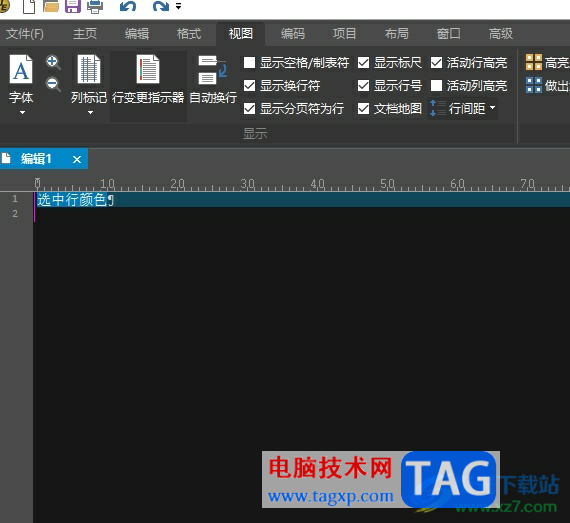The width and height of the screenshot is (570, 523).
Task: Uncheck the 显示分页符为行 checkbox
Action: click(249, 108)
